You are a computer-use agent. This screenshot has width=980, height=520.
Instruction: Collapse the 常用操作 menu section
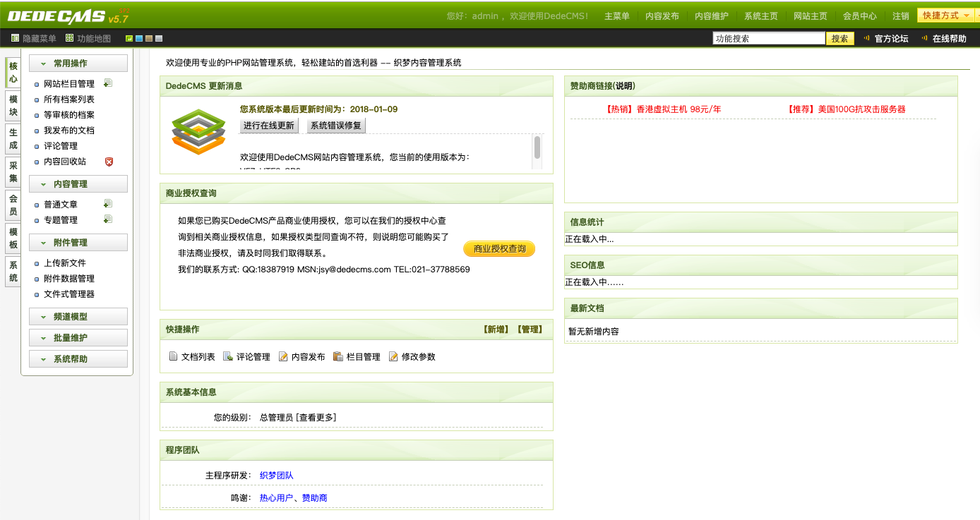[x=78, y=64]
